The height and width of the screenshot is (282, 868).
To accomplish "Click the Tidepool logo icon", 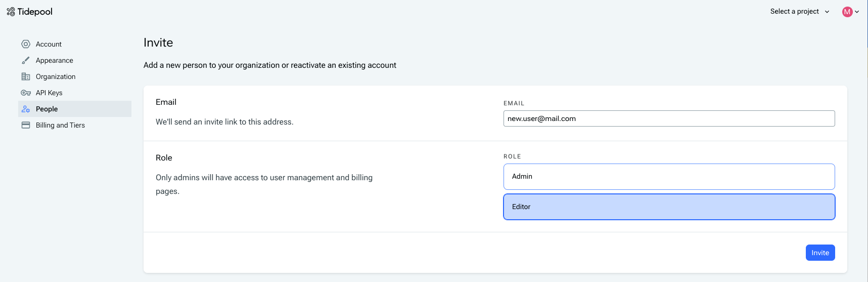I will (11, 12).
